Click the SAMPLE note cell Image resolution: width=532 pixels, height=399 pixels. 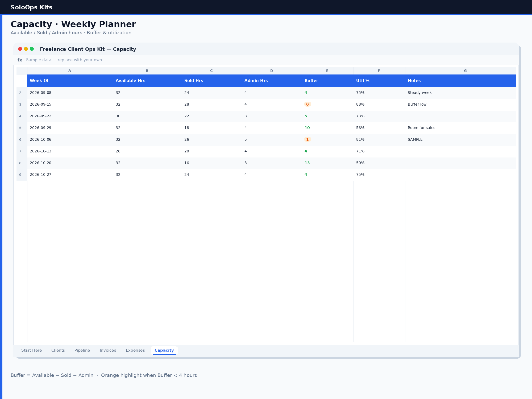pos(460,140)
